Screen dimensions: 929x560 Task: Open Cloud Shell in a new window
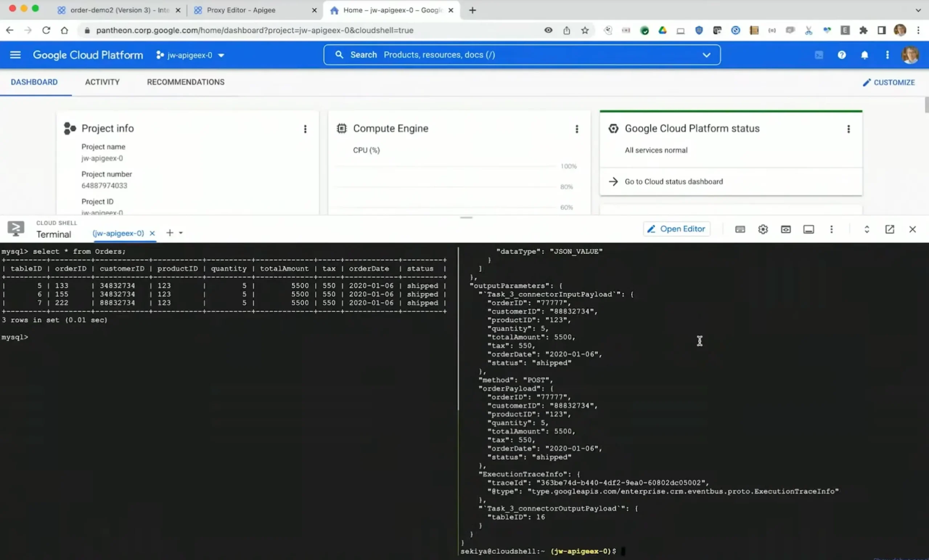[889, 229]
